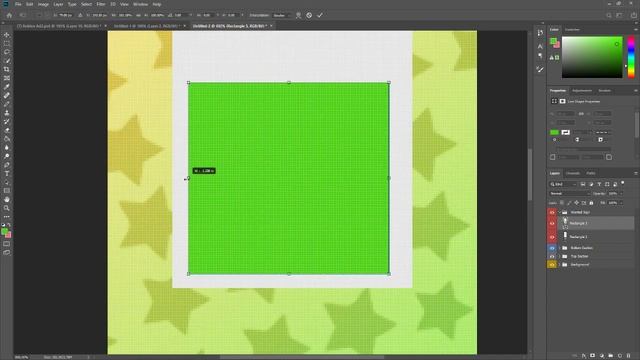Select the Eyedropper tool

7,87
